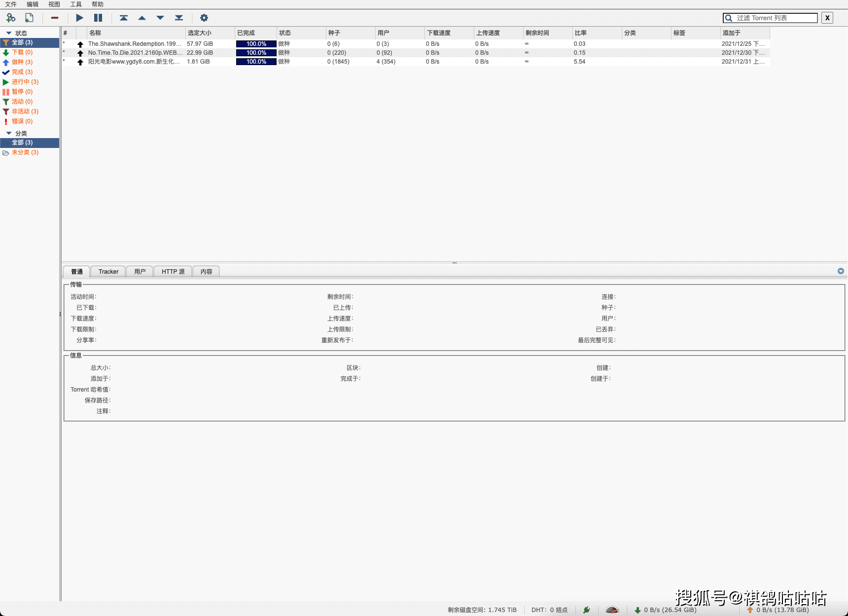Click progress bar of 阳光电影 torrent
This screenshot has height=616, width=848.
pyautogui.click(x=256, y=62)
